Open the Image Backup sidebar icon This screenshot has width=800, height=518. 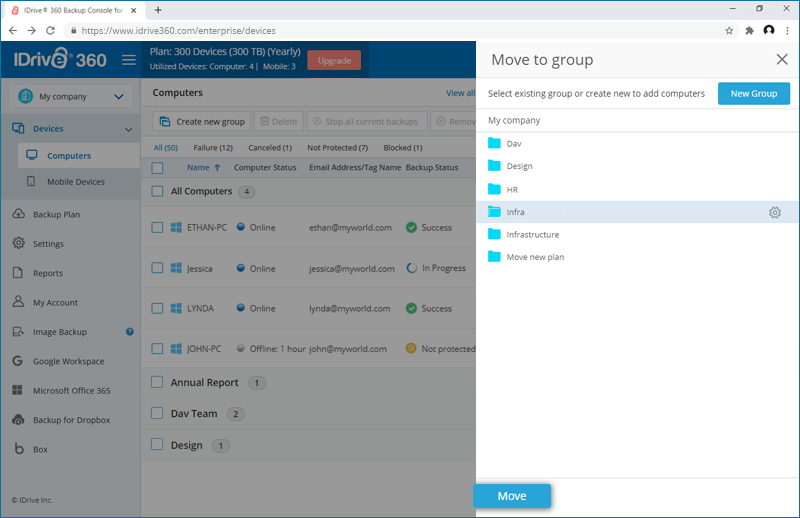pos(18,331)
